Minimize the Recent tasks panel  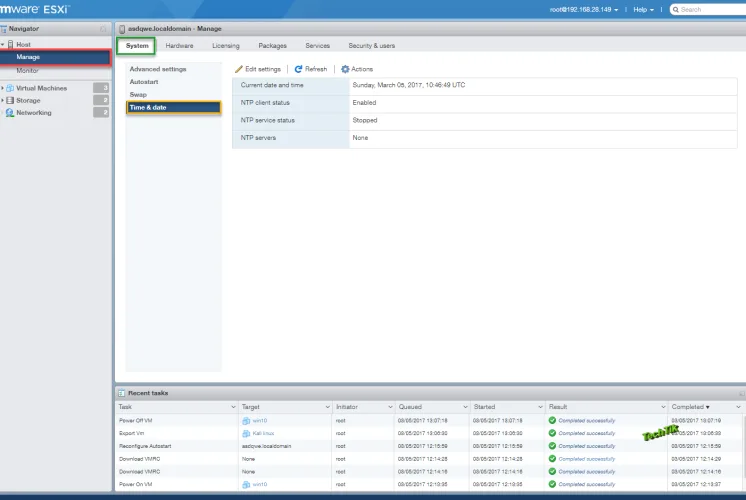point(741,393)
